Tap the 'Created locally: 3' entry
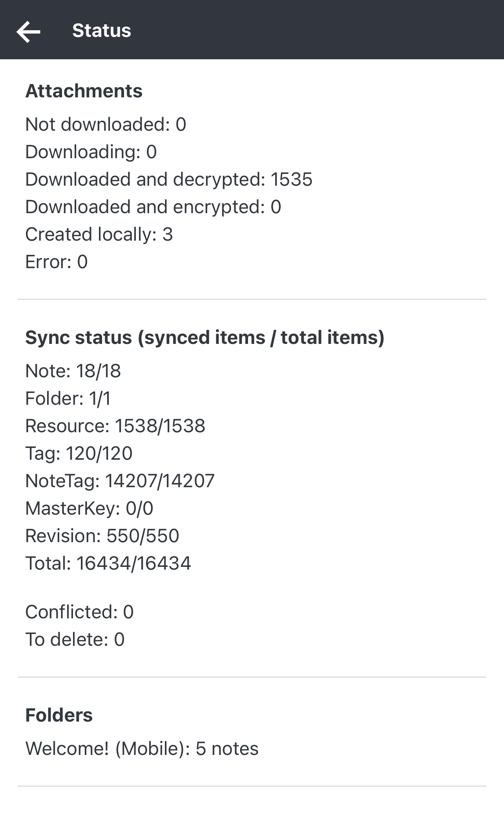This screenshot has width=504, height=826. (100, 234)
